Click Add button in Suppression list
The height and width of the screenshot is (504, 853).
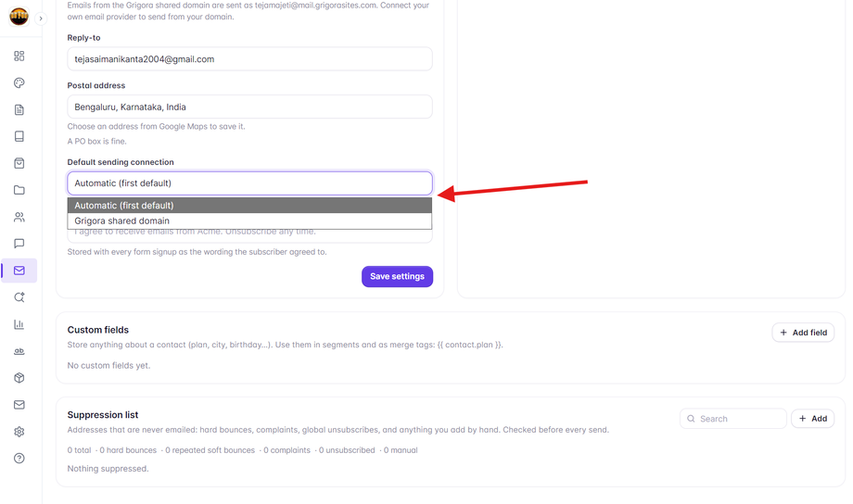[x=813, y=419]
